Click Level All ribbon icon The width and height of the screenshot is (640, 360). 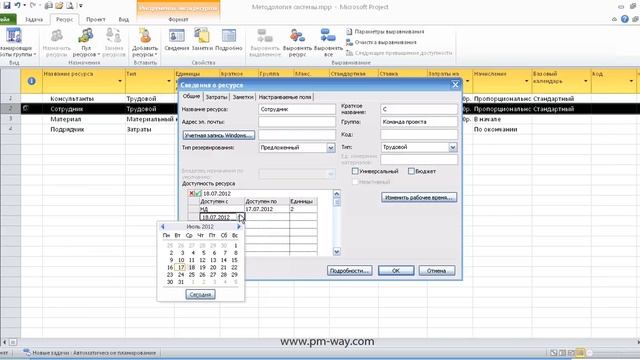pos(328,36)
